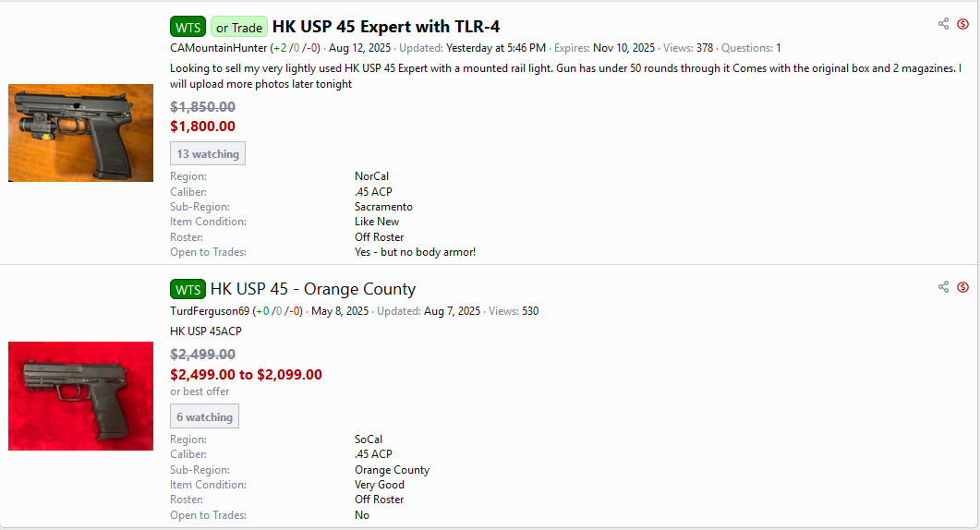Viewport: 980px width, 530px height.
Task: View CAMountainHunter's profile
Action: coord(218,48)
